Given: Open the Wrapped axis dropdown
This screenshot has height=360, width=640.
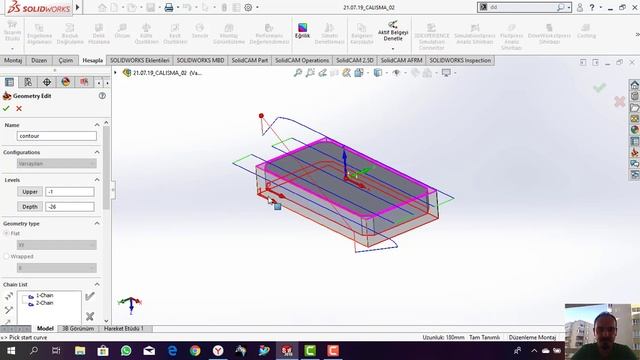Looking at the screenshot, I should click(57, 268).
